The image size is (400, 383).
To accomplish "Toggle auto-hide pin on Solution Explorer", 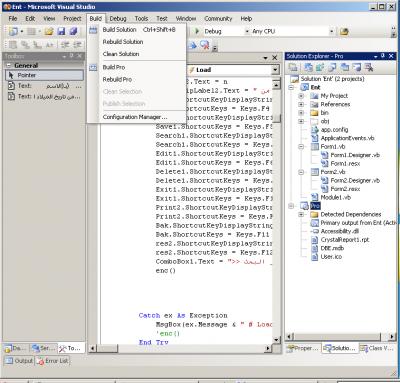I will [383, 56].
